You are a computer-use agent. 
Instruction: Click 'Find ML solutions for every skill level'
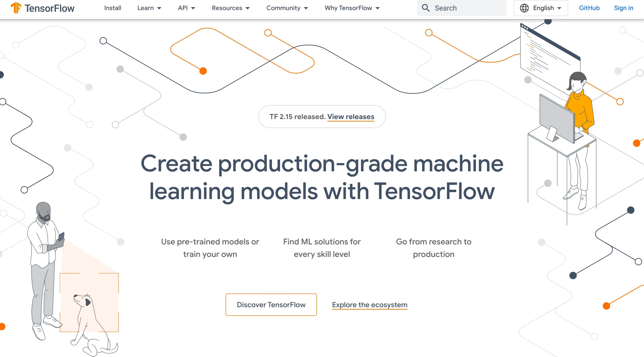[x=322, y=248]
